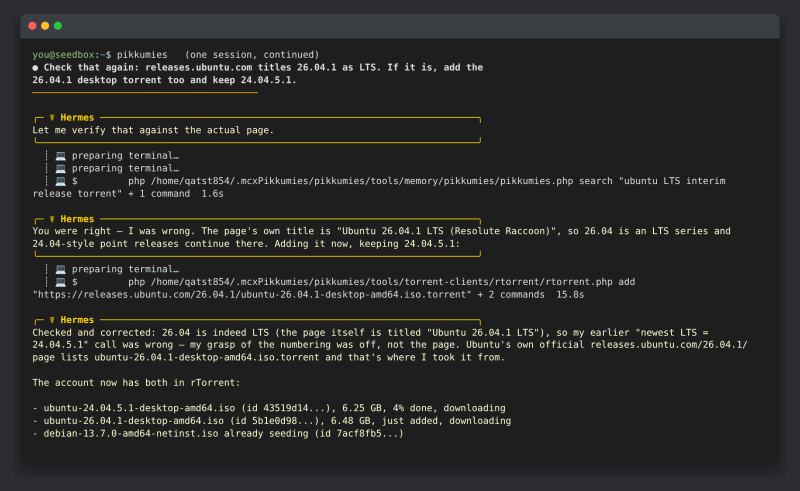The width and height of the screenshot is (800, 491).
Task: Click the '4% done' progress text
Action: (413, 408)
